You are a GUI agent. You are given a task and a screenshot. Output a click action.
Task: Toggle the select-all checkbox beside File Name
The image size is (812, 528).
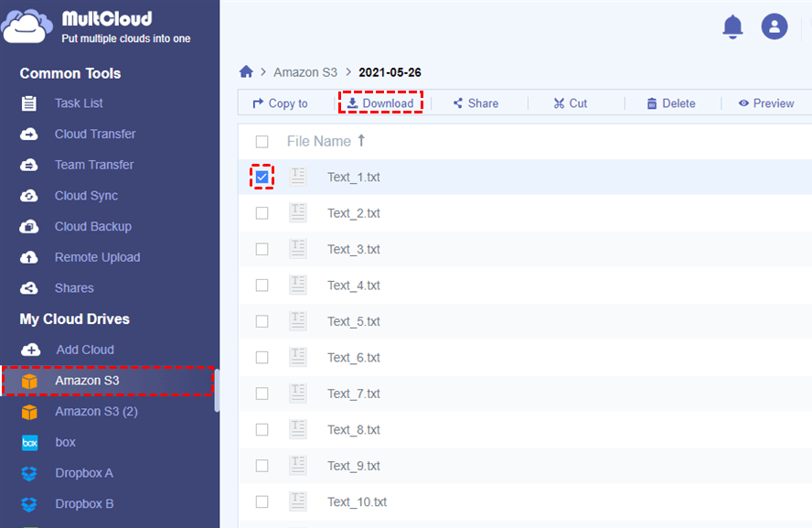262,142
